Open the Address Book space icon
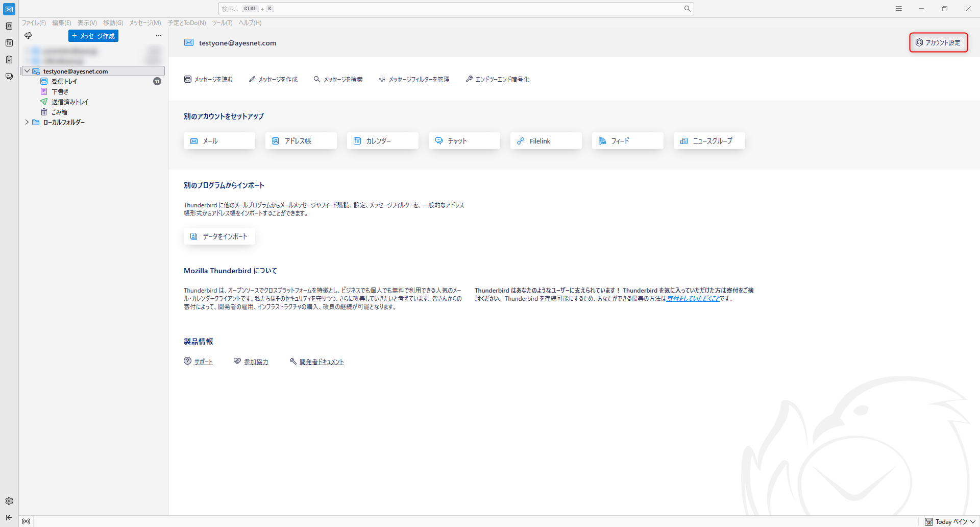The image size is (980, 527). 9,26
